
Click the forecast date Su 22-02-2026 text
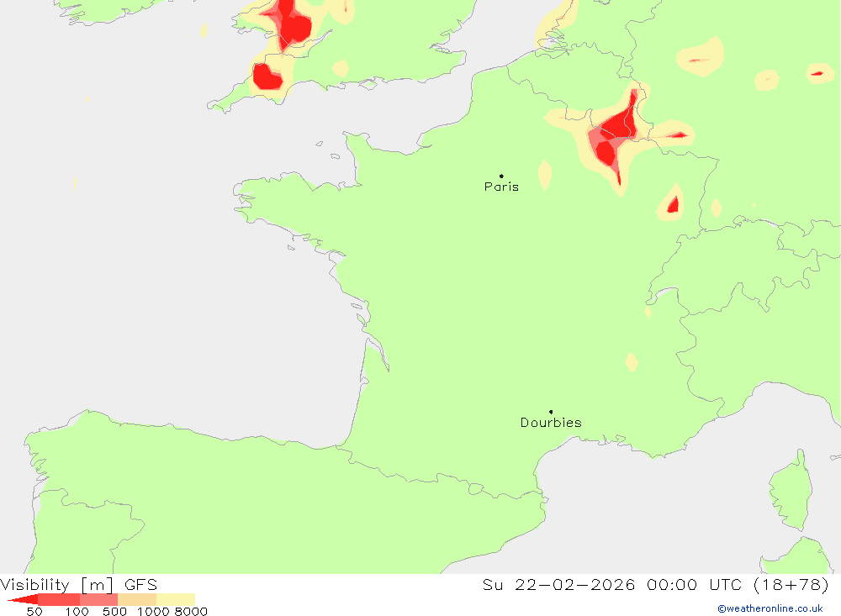(x=558, y=584)
